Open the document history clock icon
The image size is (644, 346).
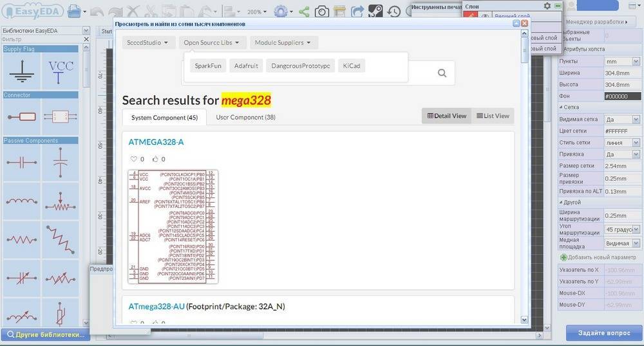[393, 12]
